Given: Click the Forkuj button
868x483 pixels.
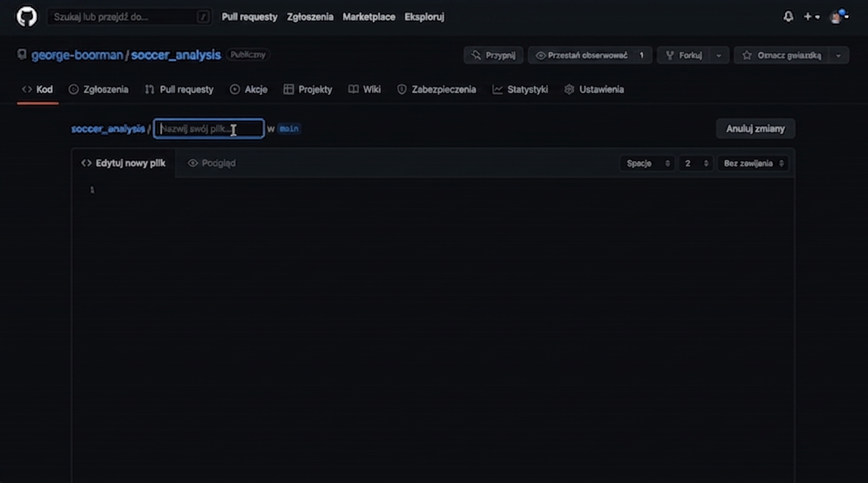Looking at the screenshot, I should [x=684, y=55].
